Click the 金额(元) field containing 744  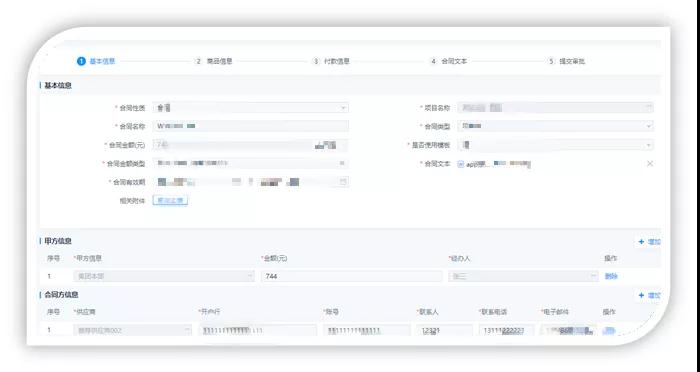pyautogui.click(x=352, y=276)
